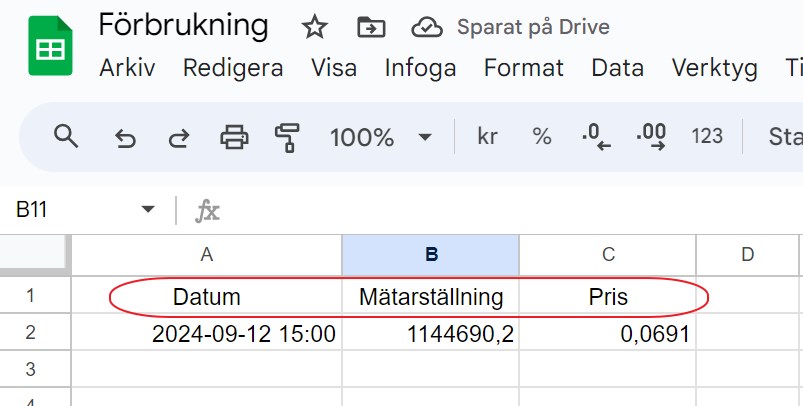Star the Förbrukning document
The height and width of the screenshot is (406, 803).
click(x=315, y=27)
